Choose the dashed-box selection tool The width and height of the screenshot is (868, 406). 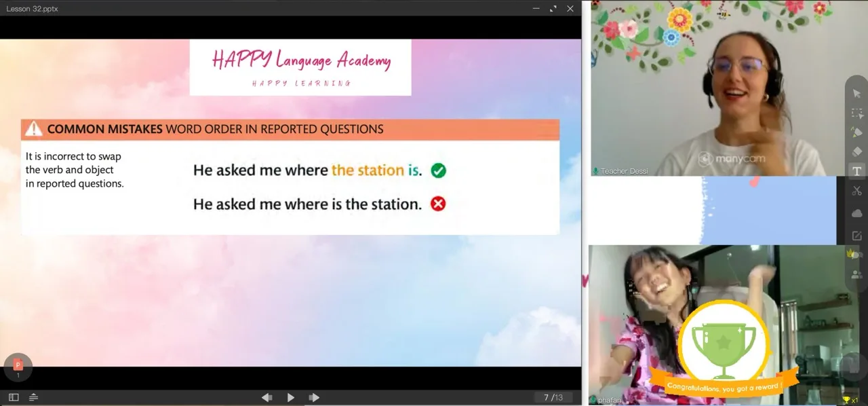pos(856,113)
